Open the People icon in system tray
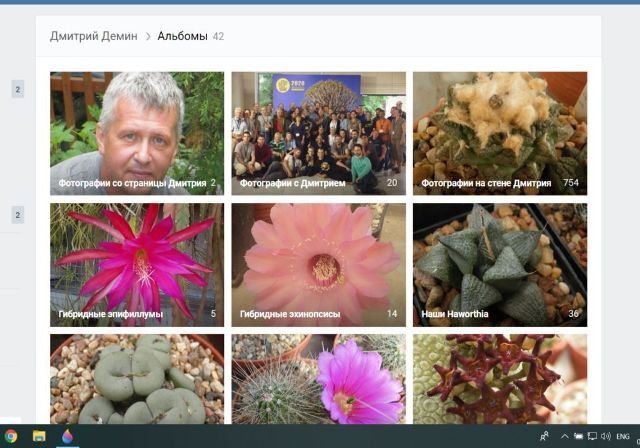Screen dimensions: 640x448 click(x=545, y=436)
